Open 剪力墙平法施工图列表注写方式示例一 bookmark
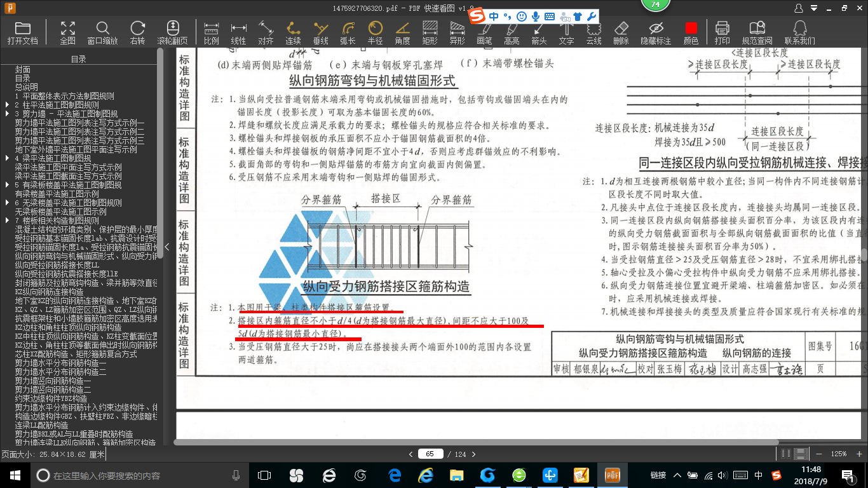Viewport: 868px width, 488px height. (80, 123)
